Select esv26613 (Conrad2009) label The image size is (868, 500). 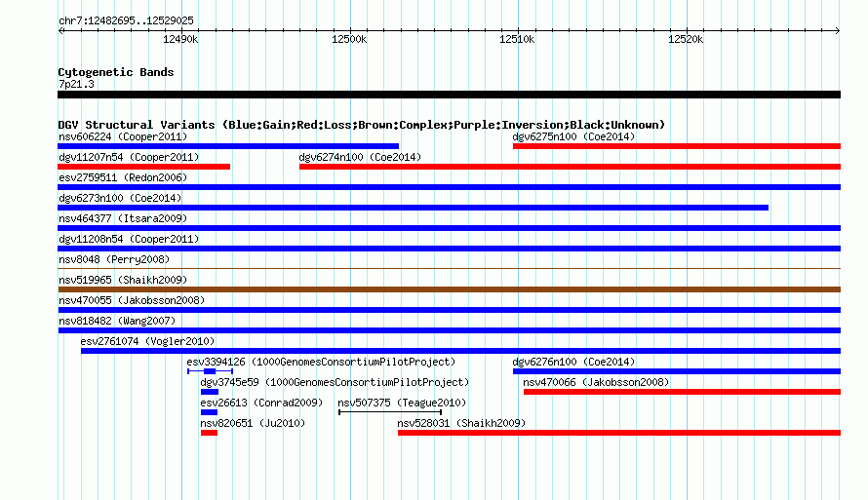pos(261,403)
